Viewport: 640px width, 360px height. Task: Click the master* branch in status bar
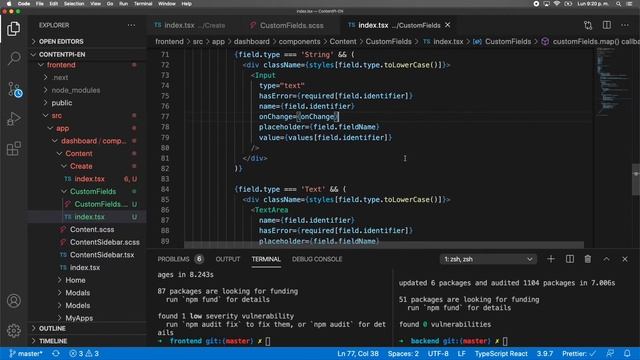[x=26, y=353]
